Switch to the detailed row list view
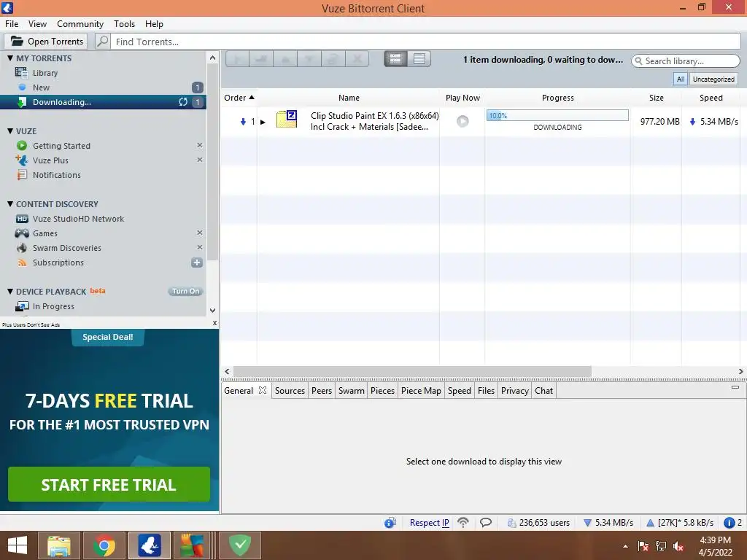 click(395, 58)
